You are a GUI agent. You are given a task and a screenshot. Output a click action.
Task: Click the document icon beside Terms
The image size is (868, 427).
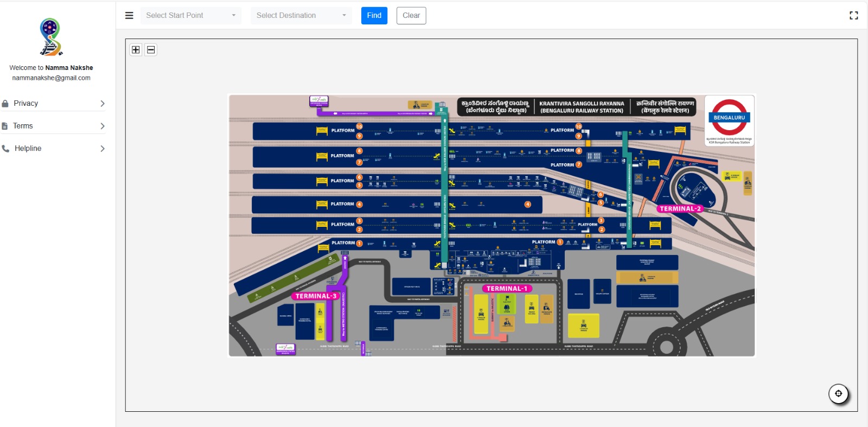pos(5,126)
